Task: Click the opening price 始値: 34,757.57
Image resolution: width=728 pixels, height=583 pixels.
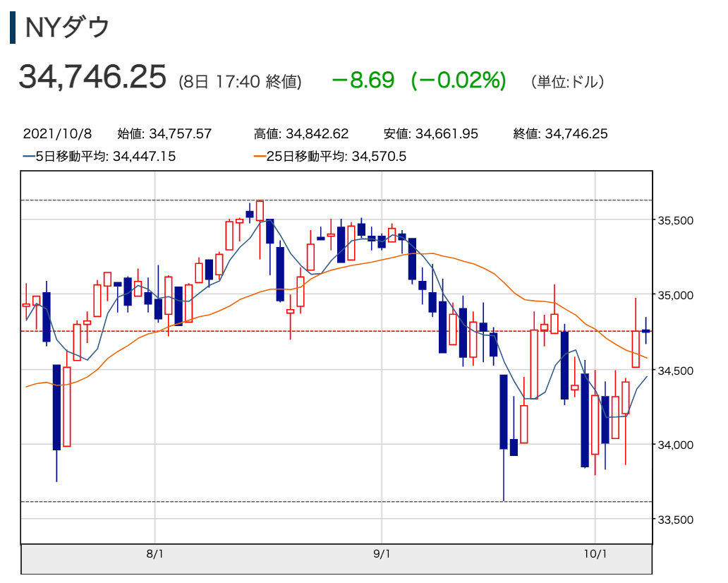Action: [x=164, y=134]
